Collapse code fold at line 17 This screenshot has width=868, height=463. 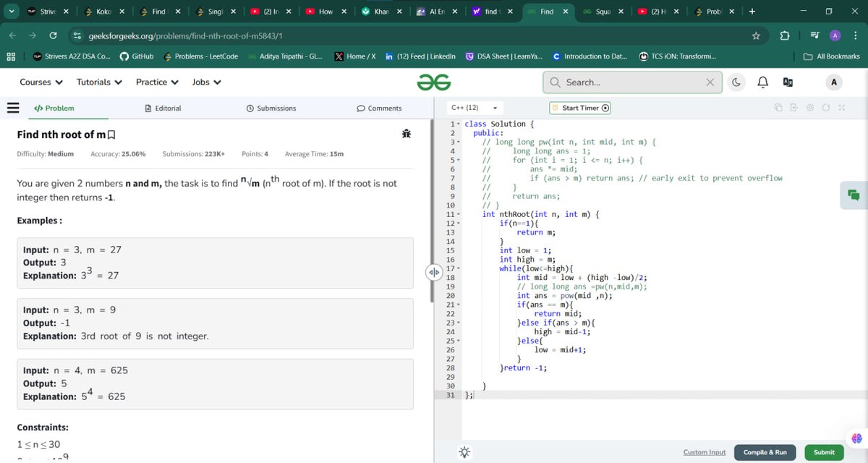pos(458,269)
